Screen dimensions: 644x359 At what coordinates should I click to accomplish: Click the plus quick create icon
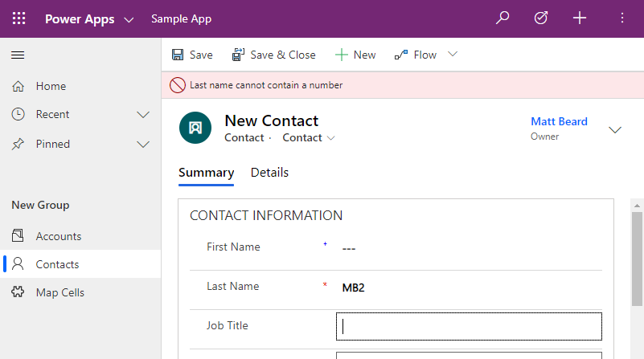coord(580,18)
